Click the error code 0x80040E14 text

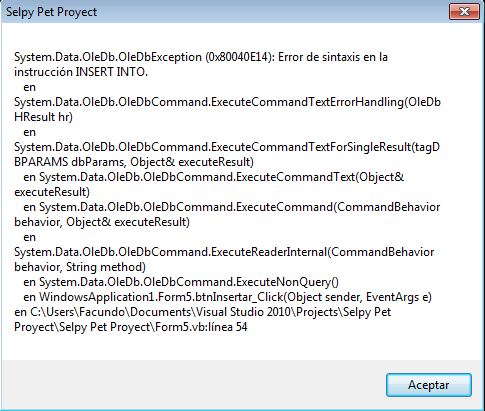(237, 57)
